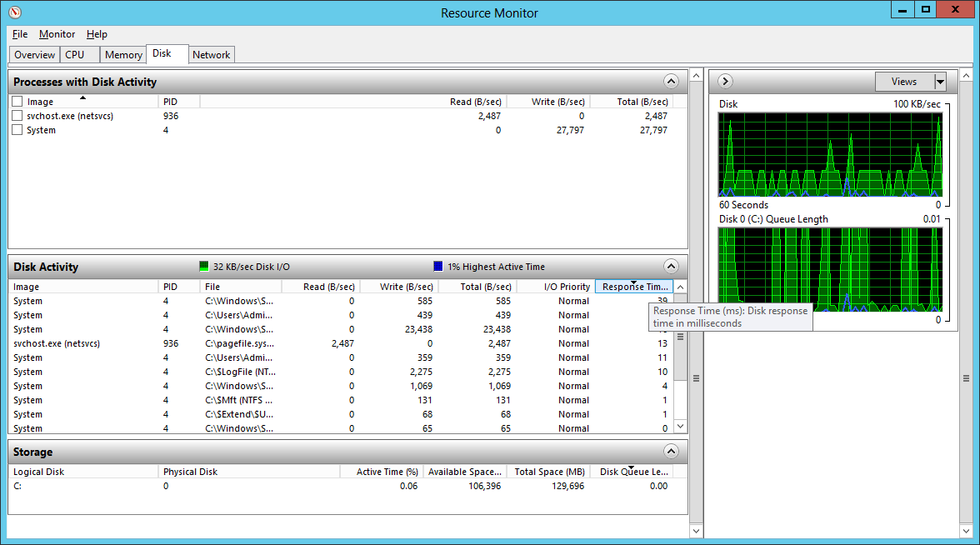This screenshot has height=545, width=980.
Task: Check the svchost.exe (netsvcs) process checkbox
Action: [17, 116]
